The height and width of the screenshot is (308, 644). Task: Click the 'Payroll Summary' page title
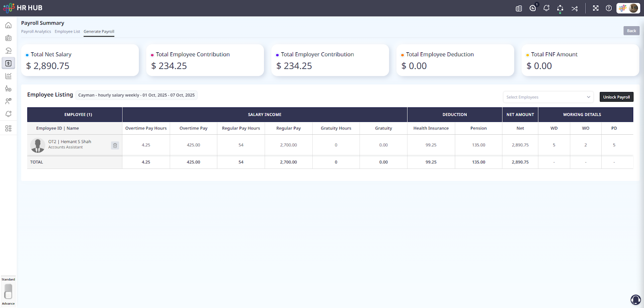tap(43, 23)
